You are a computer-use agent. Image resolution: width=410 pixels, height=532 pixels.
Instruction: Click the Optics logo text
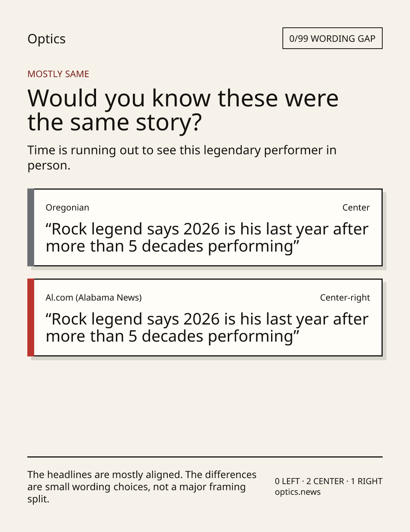point(46,39)
